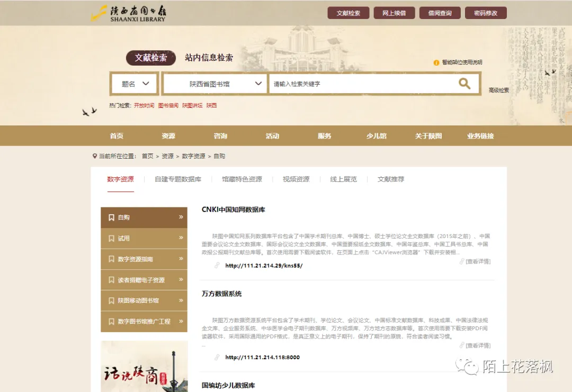Click the top 文献检索 button
This screenshot has height=392, width=572.
[348, 13]
